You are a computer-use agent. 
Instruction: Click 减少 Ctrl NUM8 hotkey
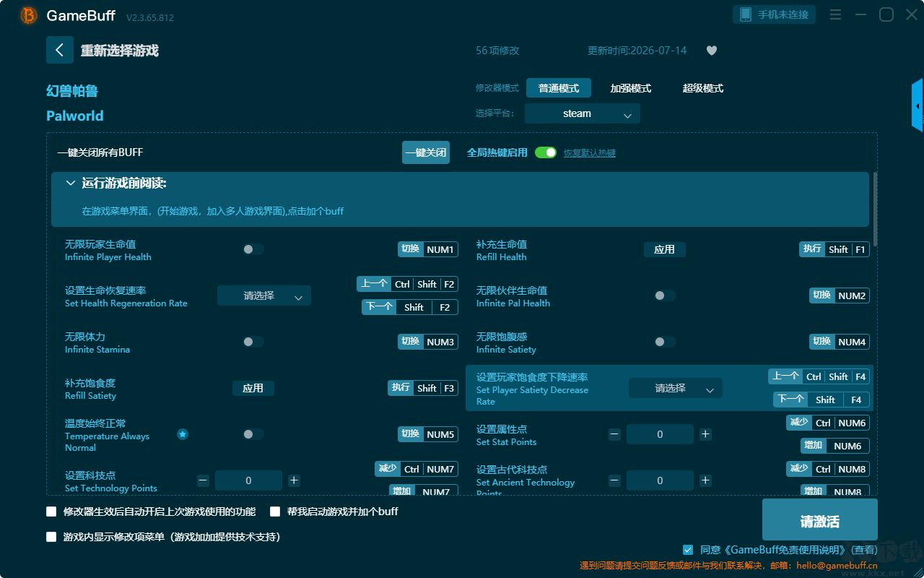[x=828, y=469]
